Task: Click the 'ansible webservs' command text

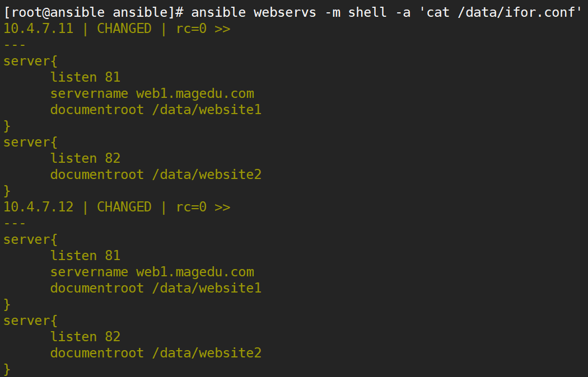Action: tap(254, 12)
